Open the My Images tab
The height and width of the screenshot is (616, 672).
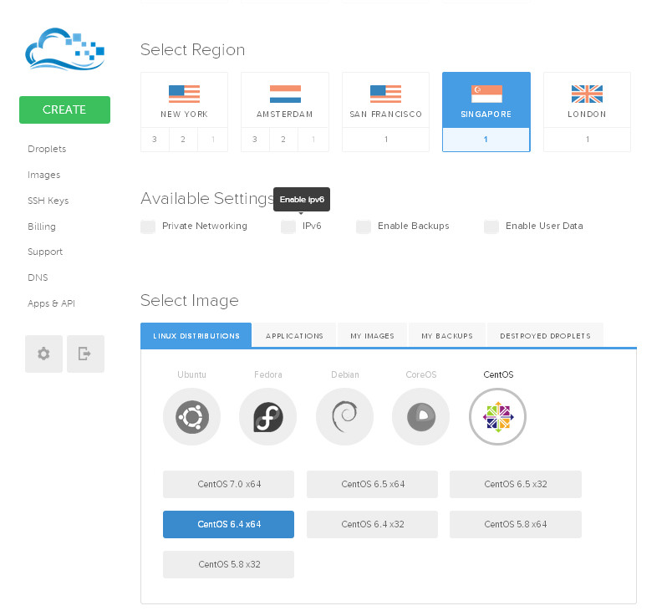click(x=372, y=336)
